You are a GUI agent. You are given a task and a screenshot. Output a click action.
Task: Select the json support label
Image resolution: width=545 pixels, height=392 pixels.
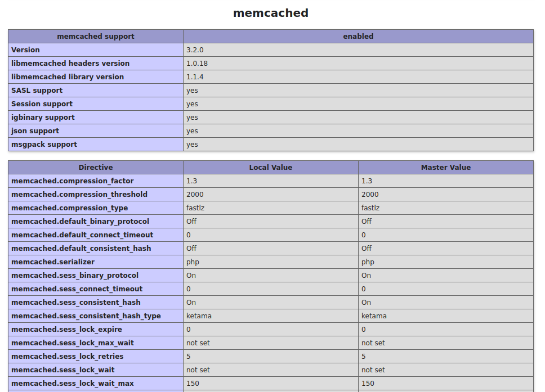point(35,131)
